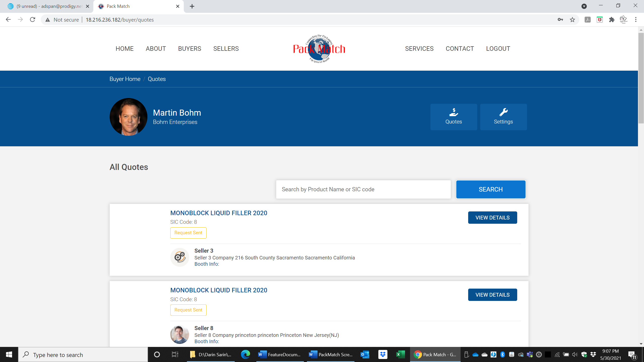Click the Pack Match globe logo
The height and width of the screenshot is (362, 644).
pos(319,49)
